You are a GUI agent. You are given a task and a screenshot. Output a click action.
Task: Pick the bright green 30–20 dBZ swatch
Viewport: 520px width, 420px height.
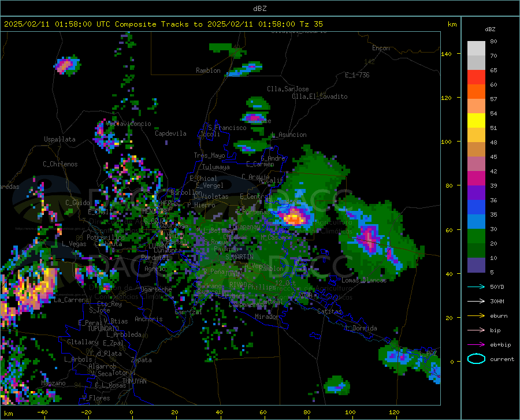[476, 236]
